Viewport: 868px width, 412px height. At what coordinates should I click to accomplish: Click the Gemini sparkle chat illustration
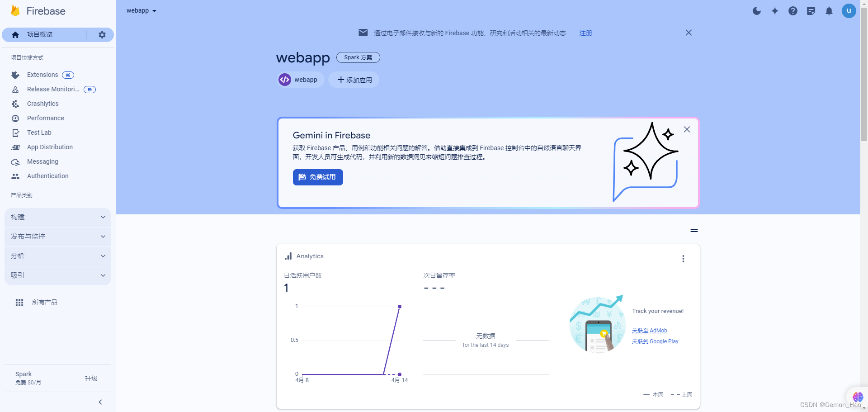(x=646, y=161)
